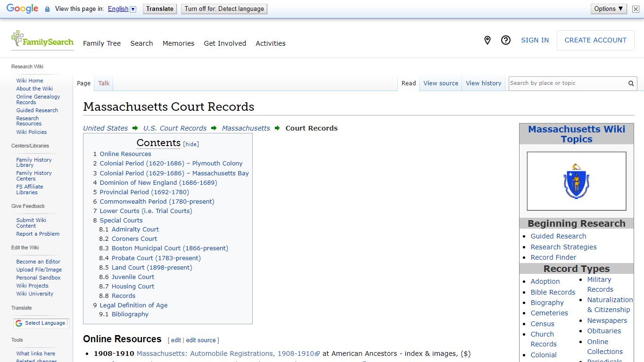Open Personal Sandbox link

point(39,278)
